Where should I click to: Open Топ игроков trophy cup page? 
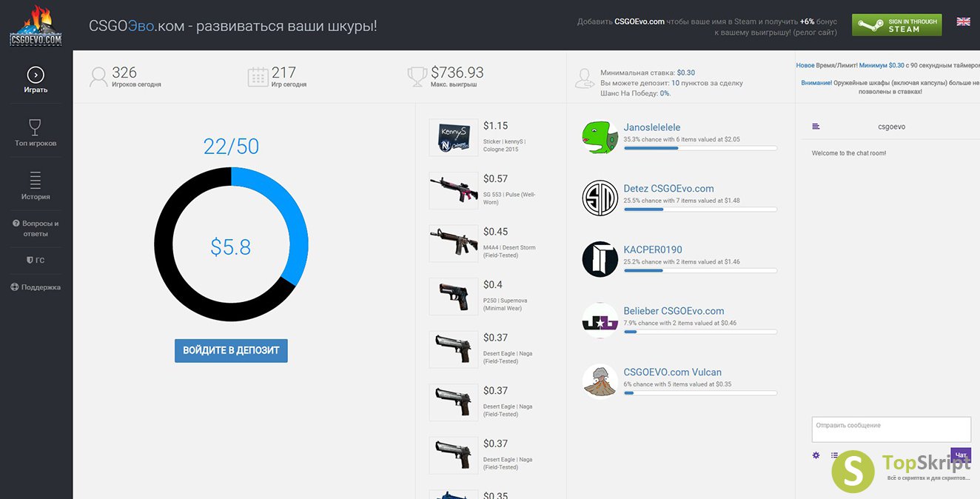pos(36,133)
